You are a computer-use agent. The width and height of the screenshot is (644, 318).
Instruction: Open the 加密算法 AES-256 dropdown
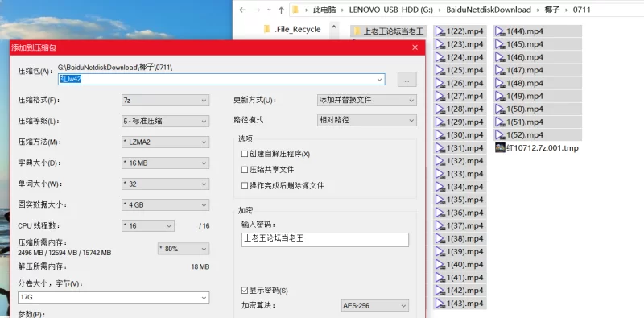click(374, 306)
